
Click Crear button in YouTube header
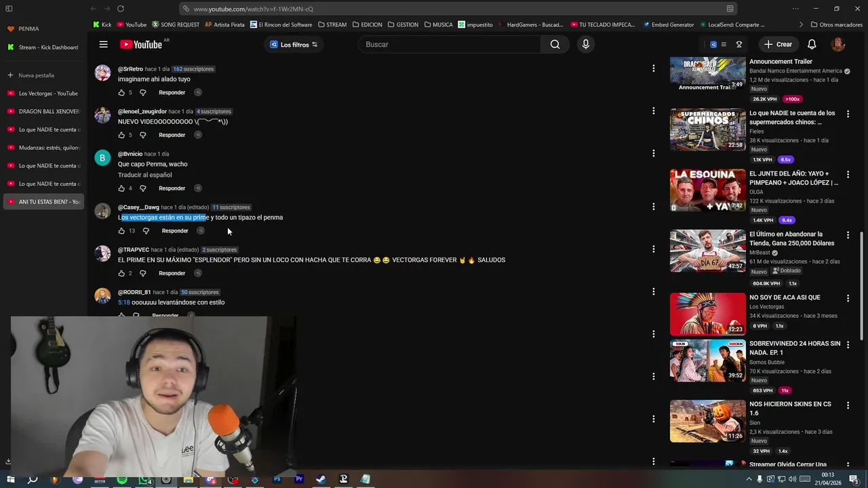777,44
